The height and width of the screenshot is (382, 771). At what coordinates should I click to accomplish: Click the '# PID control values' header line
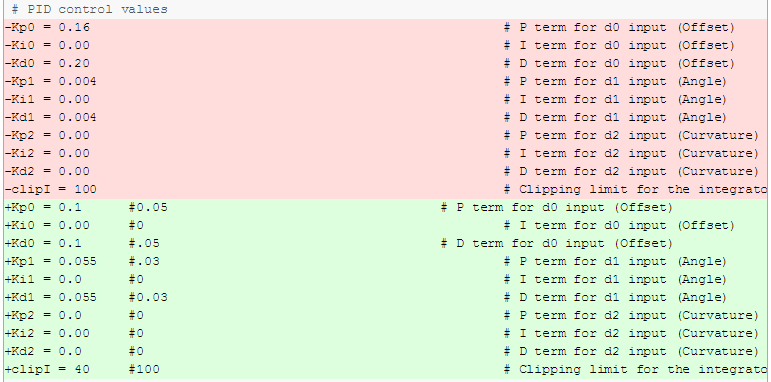[x=386, y=9]
